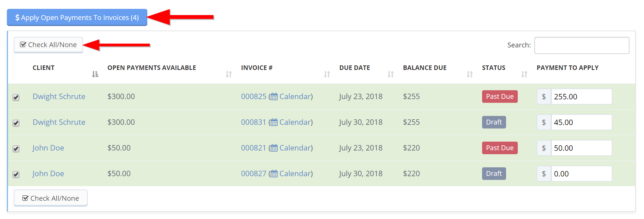
Task: Uncheck the first Dwight Schrute row checkbox
Action: (16, 97)
